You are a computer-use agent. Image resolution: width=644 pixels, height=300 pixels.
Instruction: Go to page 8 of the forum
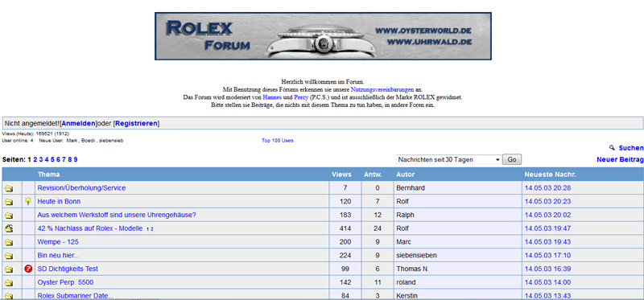(70, 159)
